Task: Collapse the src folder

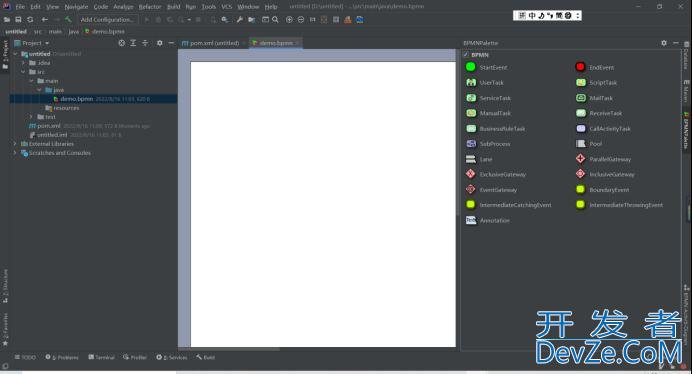Action: click(23, 72)
